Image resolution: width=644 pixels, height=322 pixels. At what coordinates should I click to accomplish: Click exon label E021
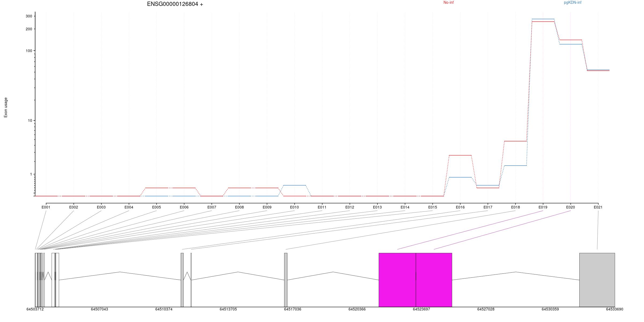598,207
